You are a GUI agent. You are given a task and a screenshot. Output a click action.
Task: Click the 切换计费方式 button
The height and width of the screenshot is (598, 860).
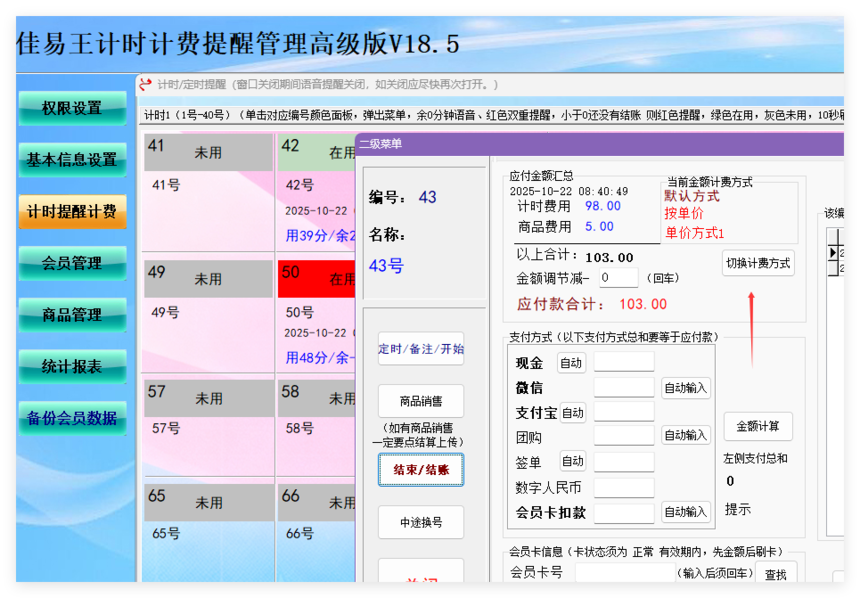tap(758, 263)
